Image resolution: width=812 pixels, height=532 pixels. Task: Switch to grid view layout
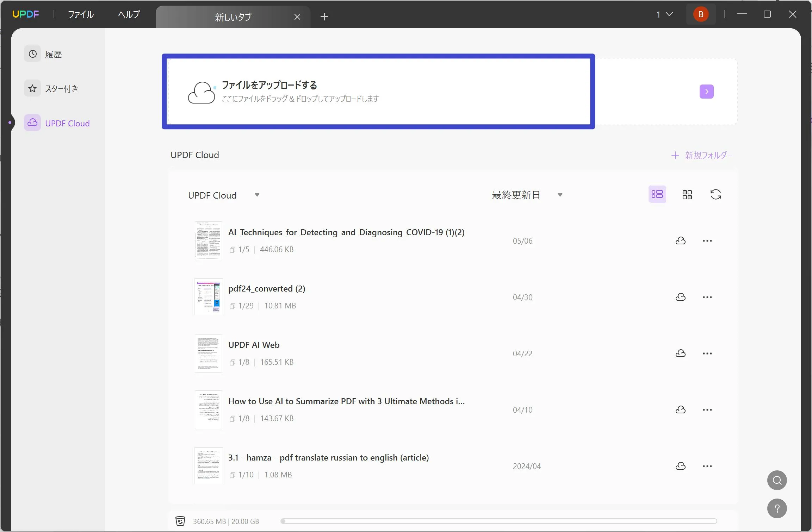[x=687, y=195]
